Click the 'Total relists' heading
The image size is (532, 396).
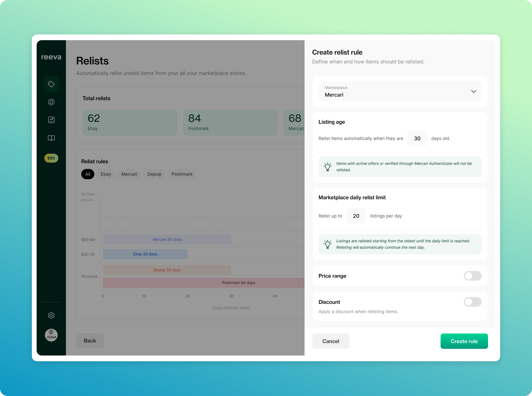pos(96,98)
